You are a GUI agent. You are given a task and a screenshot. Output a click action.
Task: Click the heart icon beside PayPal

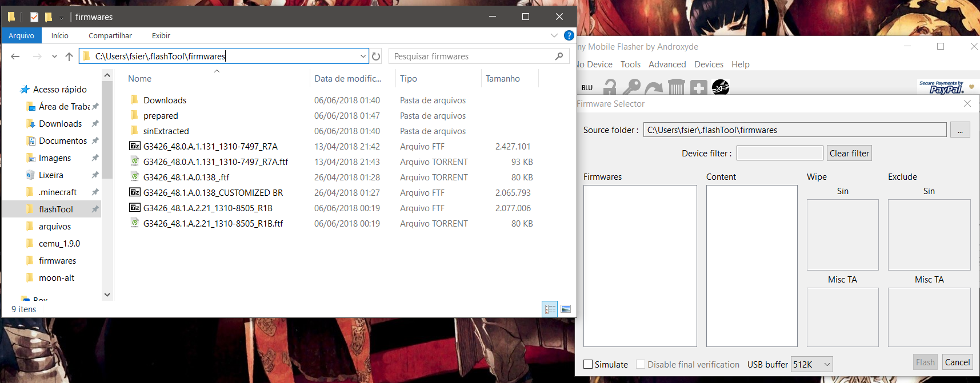[x=971, y=87]
